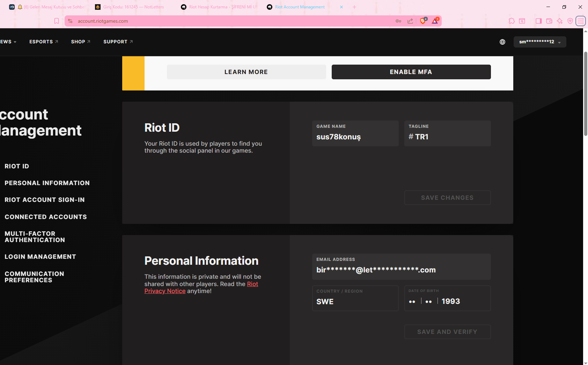The height and width of the screenshot is (365, 588).
Task: Close the Riot Account Management tab
Action: [x=341, y=7]
